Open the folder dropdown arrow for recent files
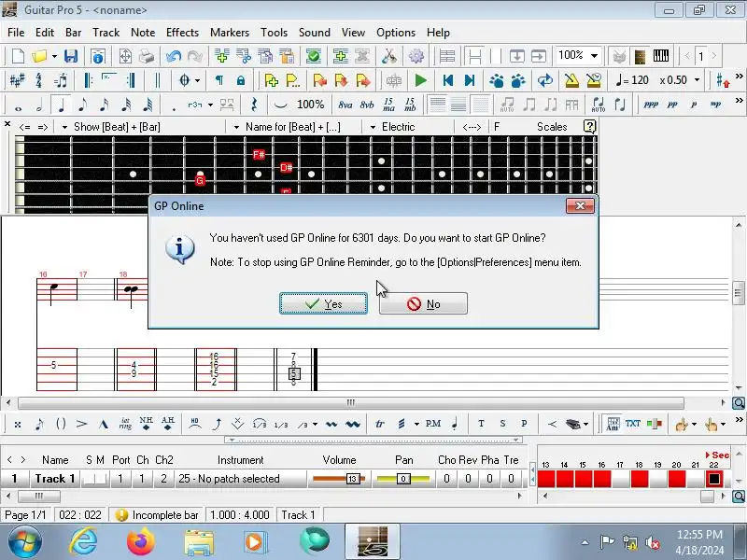747x560 pixels. pyautogui.click(x=54, y=56)
